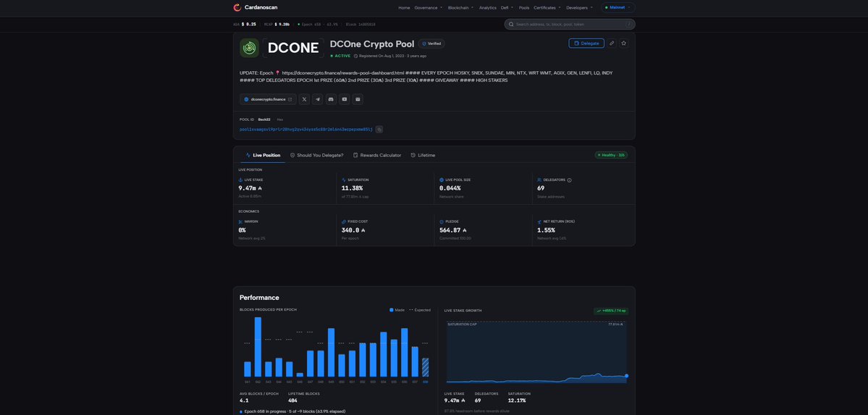Open the pool1 Bech32 address link

pyautogui.click(x=306, y=129)
